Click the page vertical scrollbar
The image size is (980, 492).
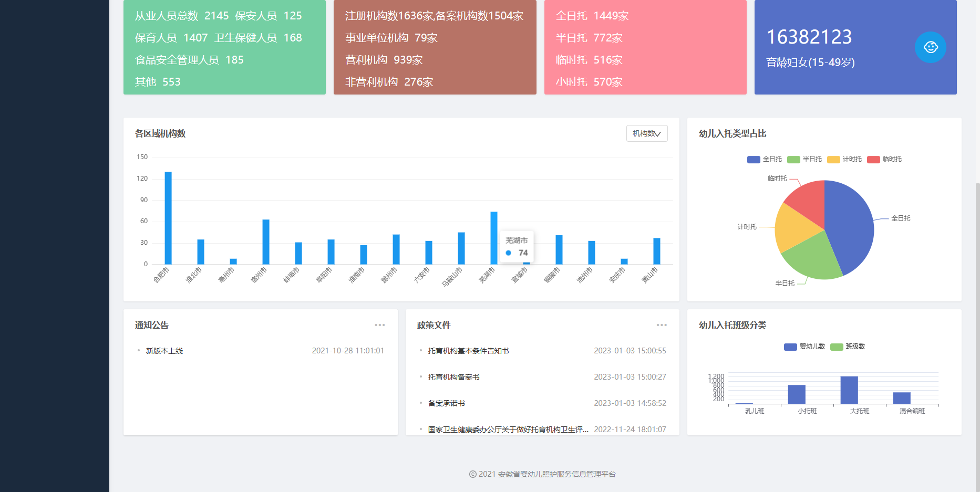pos(977,336)
